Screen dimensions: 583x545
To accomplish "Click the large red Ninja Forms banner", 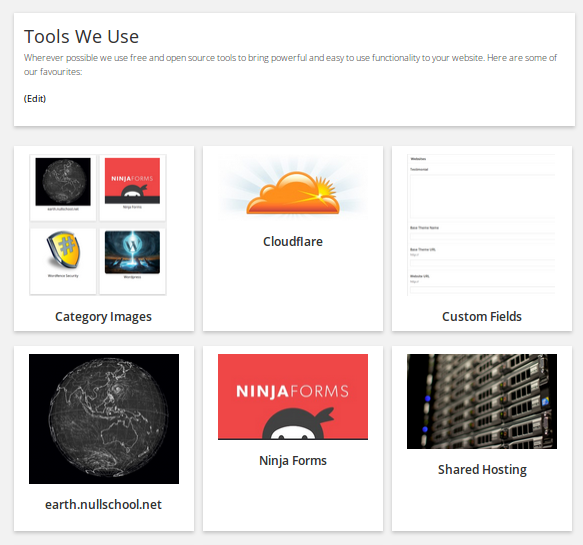I will point(293,397).
